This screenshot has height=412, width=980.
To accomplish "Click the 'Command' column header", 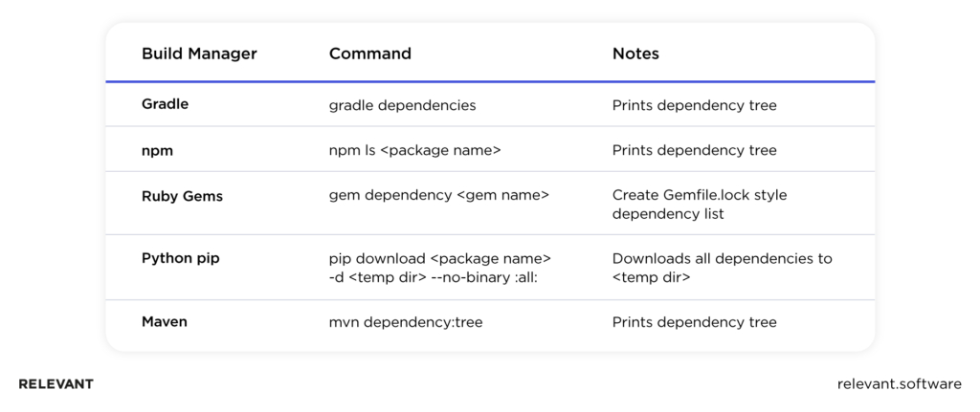I will [x=370, y=54].
